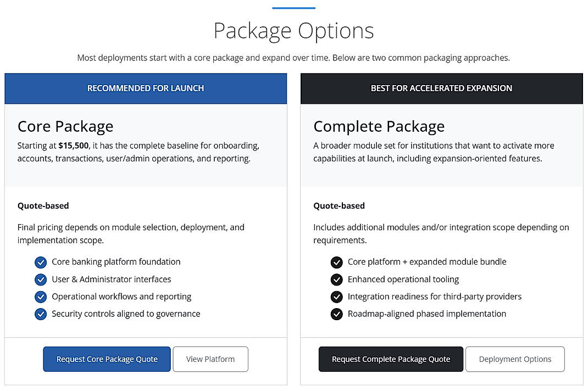Click the Package Options heading
The width and height of the screenshot is (588, 391).
pos(293,31)
